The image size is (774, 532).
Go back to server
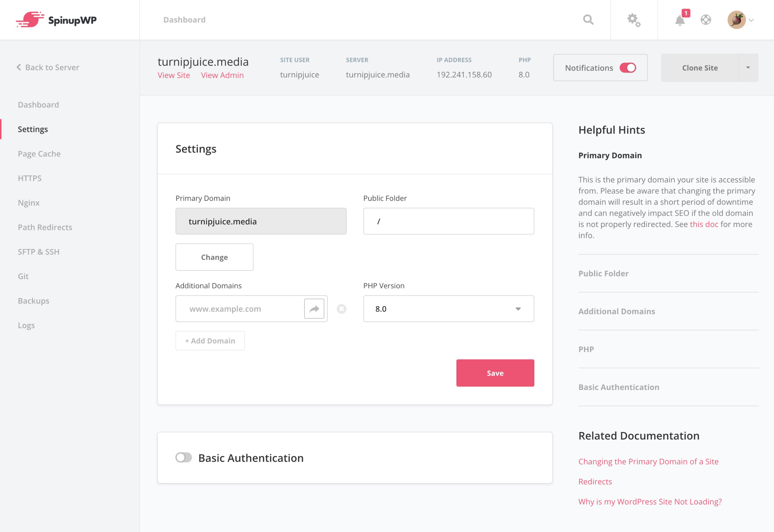[48, 67]
